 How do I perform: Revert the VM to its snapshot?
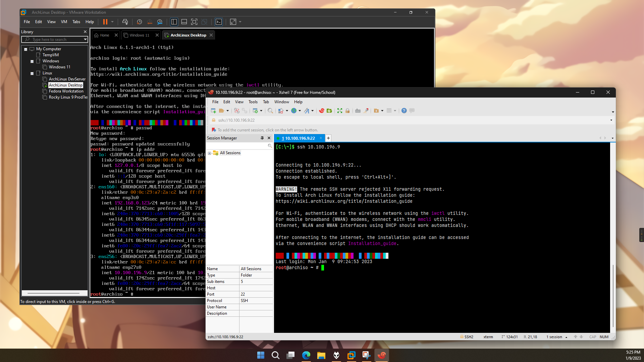coord(150,22)
